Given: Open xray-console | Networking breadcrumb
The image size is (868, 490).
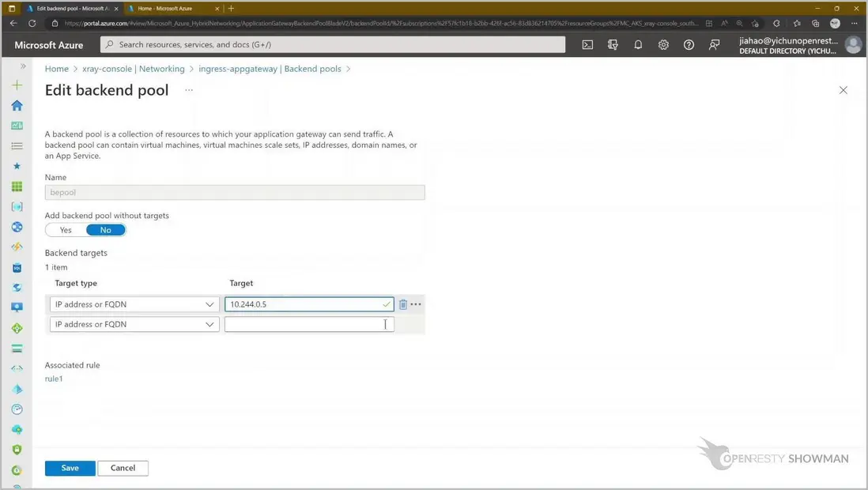Looking at the screenshot, I should (x=134, y=69).
